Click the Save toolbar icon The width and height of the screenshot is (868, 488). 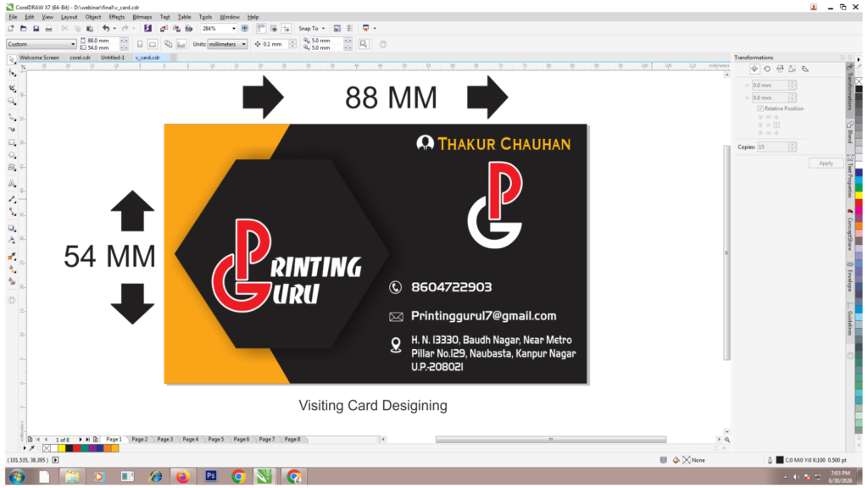[x=36, y=28]
